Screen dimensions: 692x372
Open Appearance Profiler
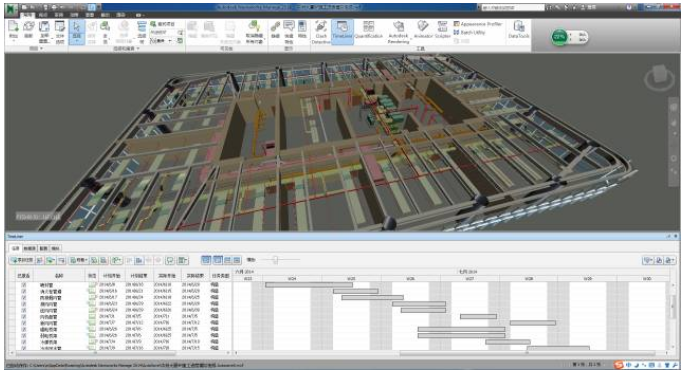(x=478, y=24)
